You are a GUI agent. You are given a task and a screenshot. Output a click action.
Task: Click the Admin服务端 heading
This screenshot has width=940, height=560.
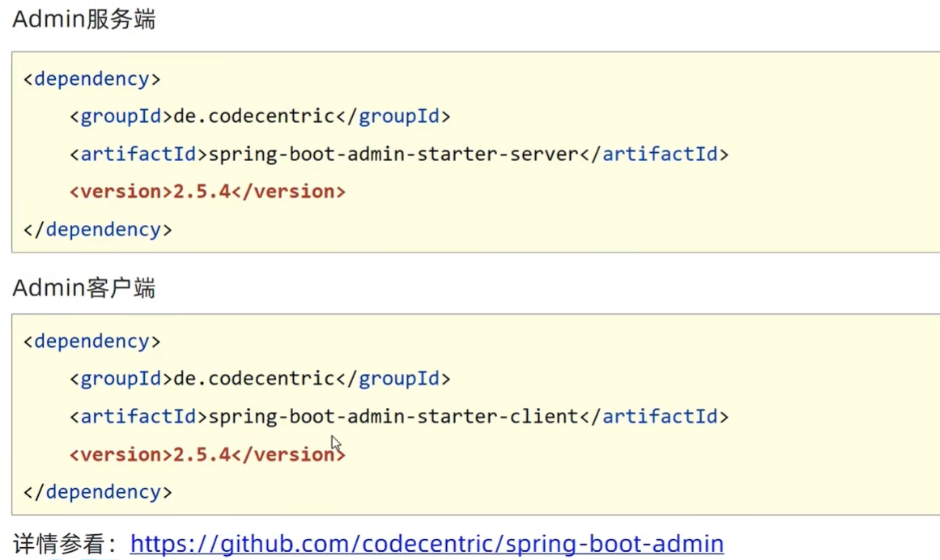pos(83,19)
